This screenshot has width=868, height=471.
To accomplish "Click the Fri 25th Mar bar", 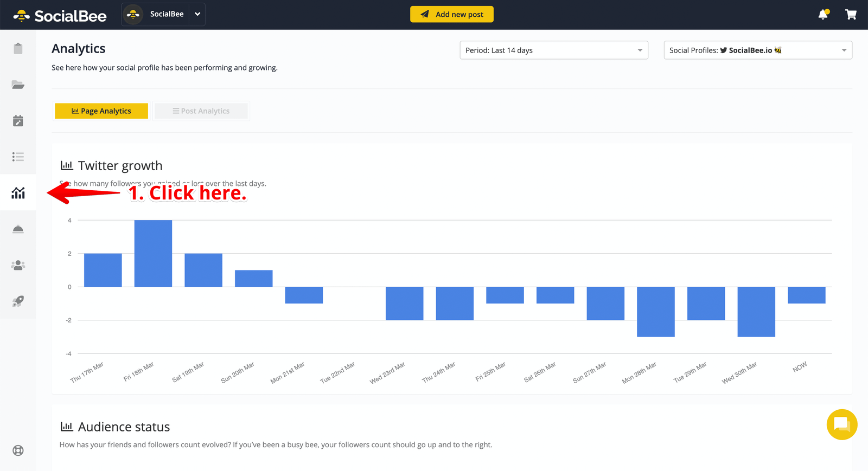I will 505,295.
